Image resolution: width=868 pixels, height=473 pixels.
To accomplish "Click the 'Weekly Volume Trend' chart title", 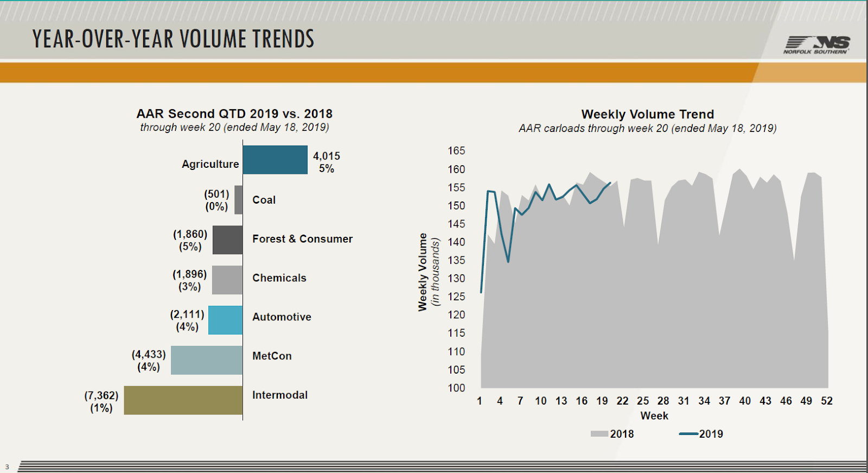I will coord(648,114).
